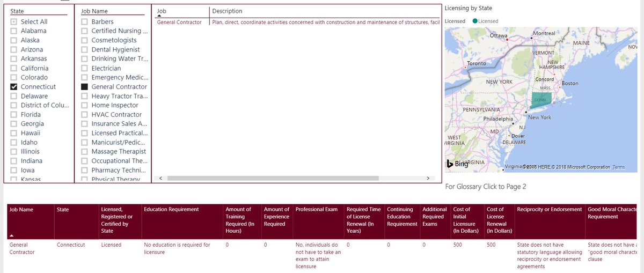This screenshot has width=644, height=273.
Task: Sort by Continuing Education Requirement header
Action: (x=402, y=222)
